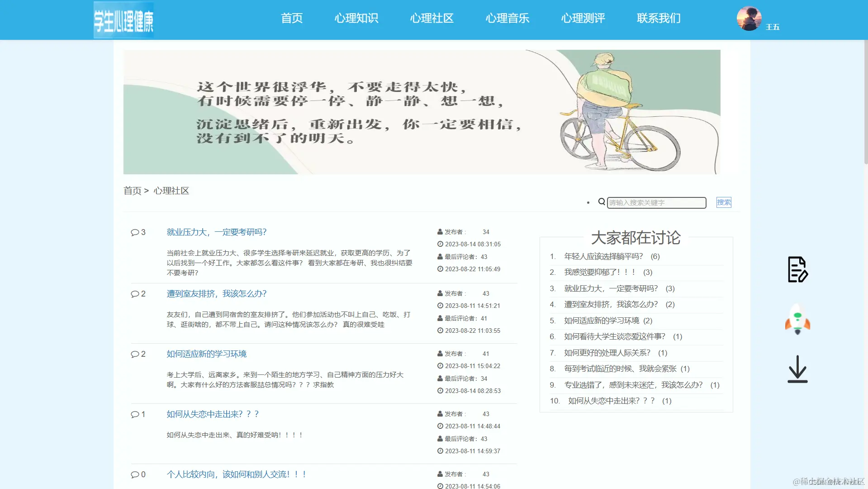Click excerpt text 如何从失恋中走出来、真的好难受呐
868x489 pixels.
(235, 435)
